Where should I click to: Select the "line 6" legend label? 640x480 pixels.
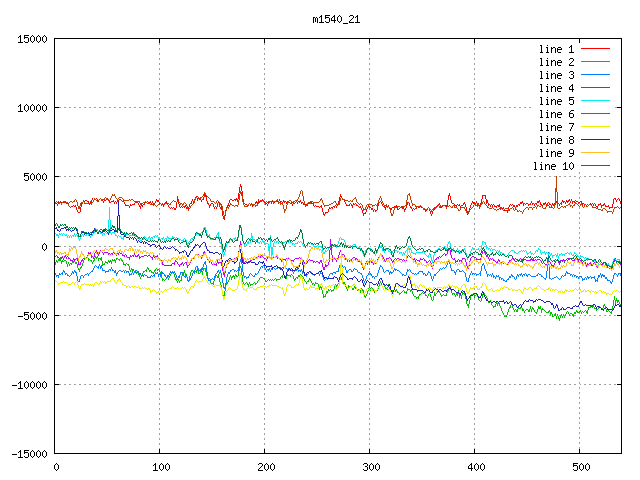click(x=557, y=114)
